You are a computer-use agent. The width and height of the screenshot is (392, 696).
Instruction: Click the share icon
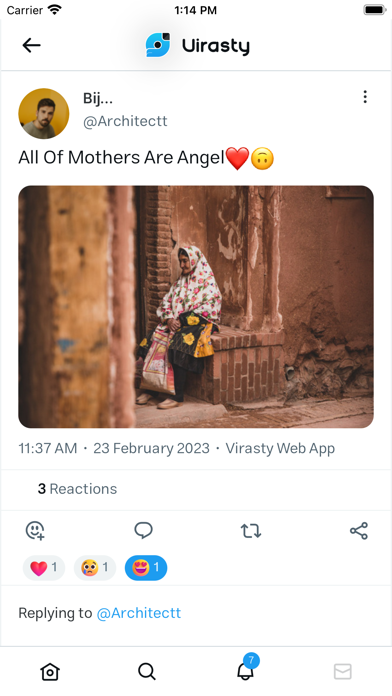click(359, 531)
